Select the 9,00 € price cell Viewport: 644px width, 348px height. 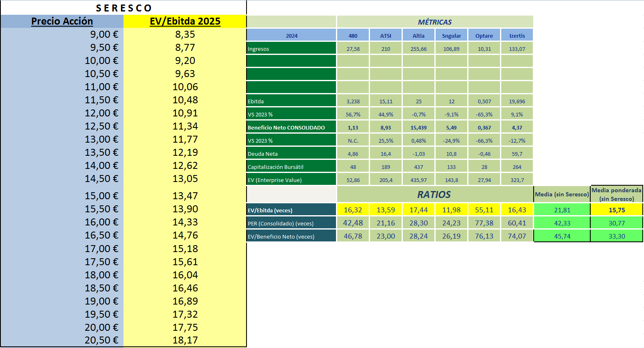coord(62,34)
